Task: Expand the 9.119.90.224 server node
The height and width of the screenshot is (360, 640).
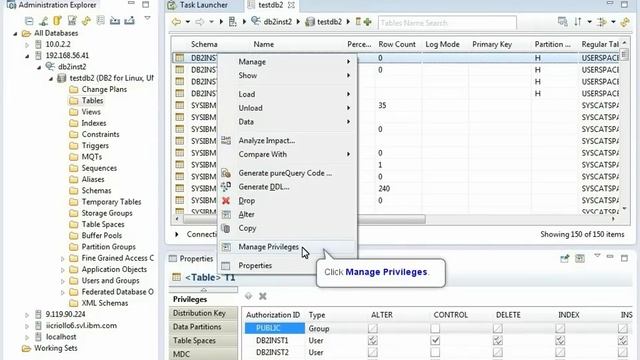Action: coord(27,315)
